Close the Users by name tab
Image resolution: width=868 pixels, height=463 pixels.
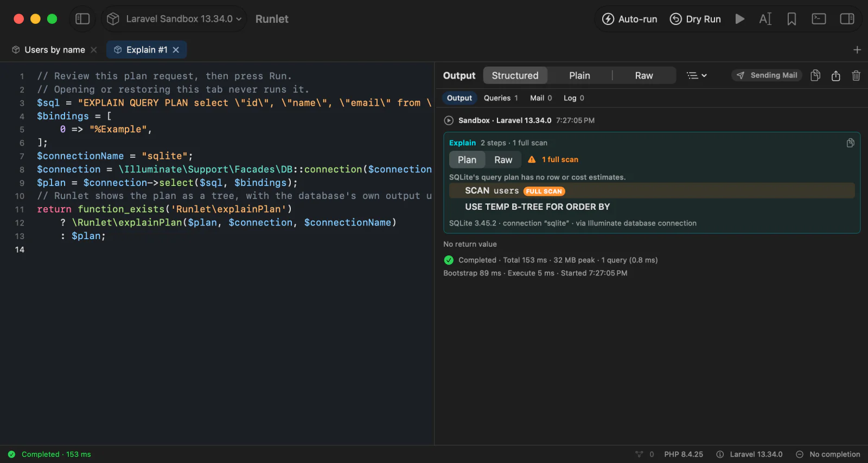tap(94, 50)
